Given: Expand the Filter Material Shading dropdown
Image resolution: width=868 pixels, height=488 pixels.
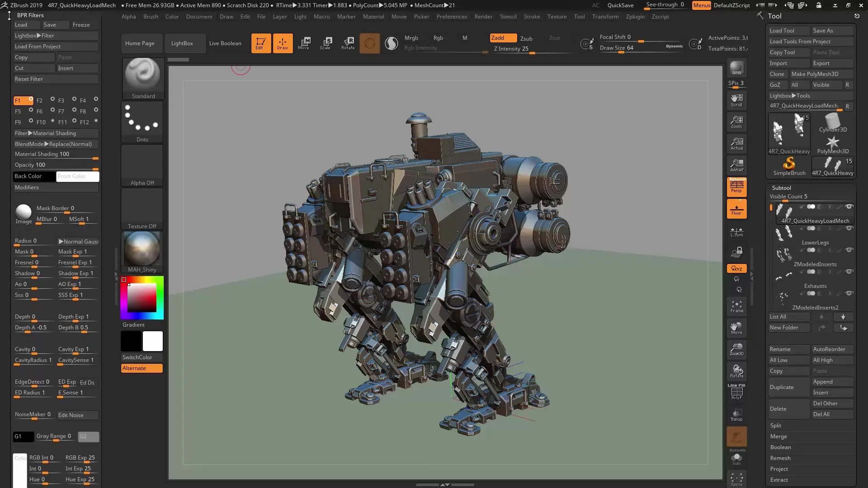Looking at the screenshot, I should click(x=56, y=133).
